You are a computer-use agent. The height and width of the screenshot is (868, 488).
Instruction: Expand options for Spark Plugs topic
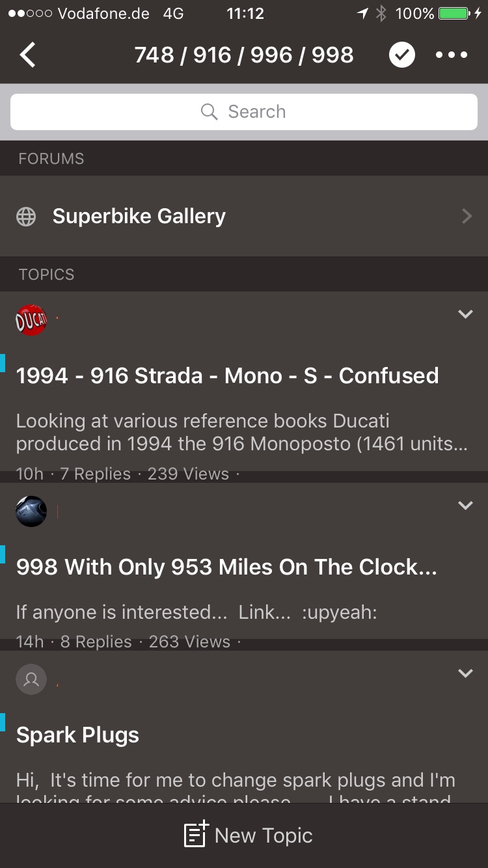pos(465,673)
